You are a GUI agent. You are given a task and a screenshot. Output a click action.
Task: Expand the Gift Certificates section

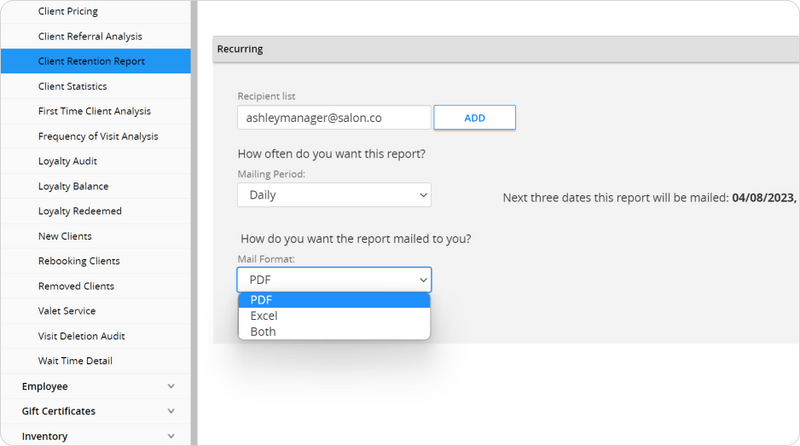pos(171,411)
